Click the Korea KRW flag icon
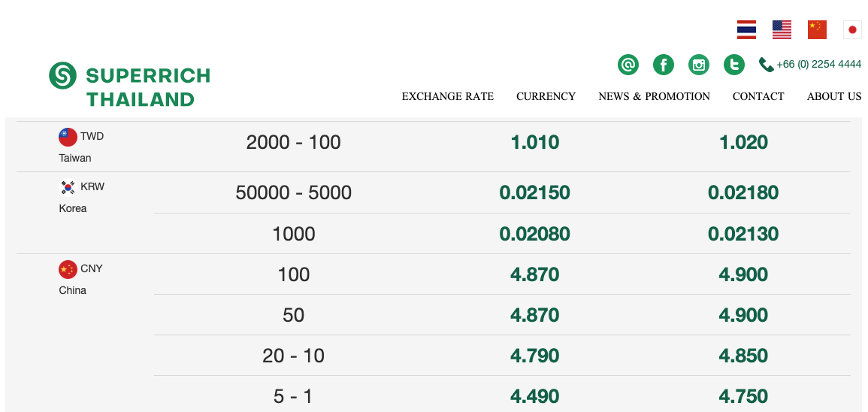Viewport: 868px width, 412px height. [x=68, y=187]
